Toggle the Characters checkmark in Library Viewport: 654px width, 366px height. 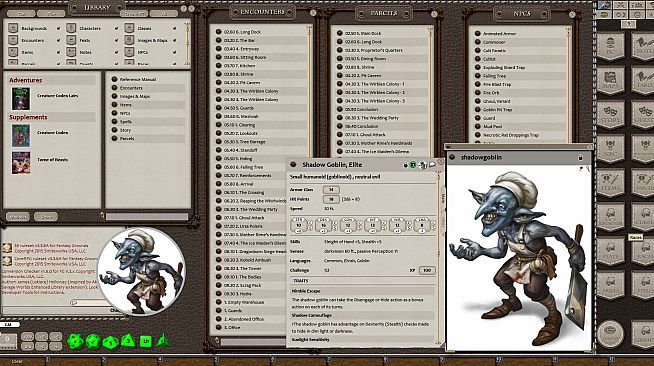pyautogui.click(x=116, y=28)
